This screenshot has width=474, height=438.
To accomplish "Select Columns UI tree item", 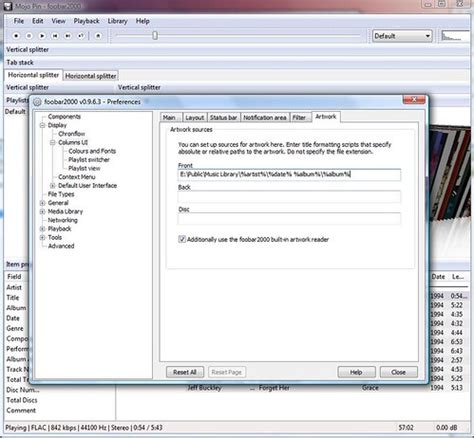I will 73,142.
